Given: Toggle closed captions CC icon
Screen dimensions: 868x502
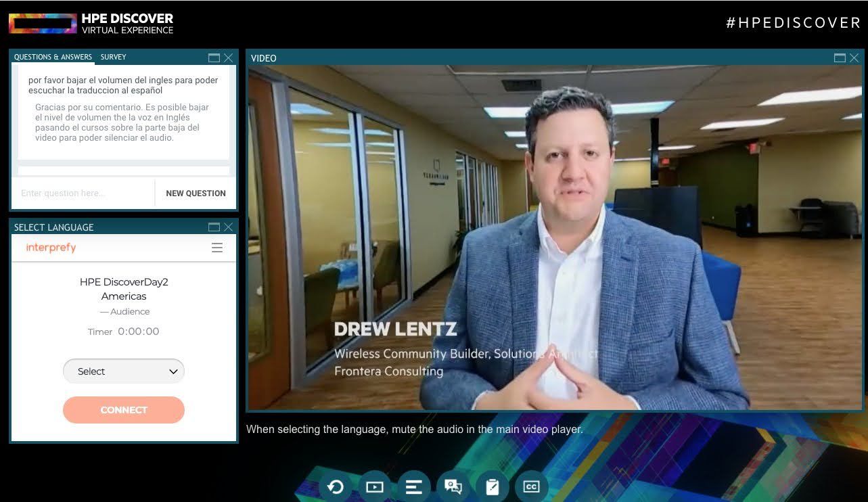Looking at the screenshot, I should pyautogui.click(x=532, y=486).
